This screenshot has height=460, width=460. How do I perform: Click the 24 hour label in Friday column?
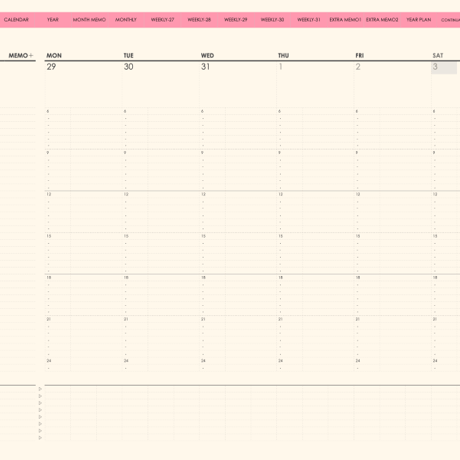pyautogui.click(x=358, y=361)
